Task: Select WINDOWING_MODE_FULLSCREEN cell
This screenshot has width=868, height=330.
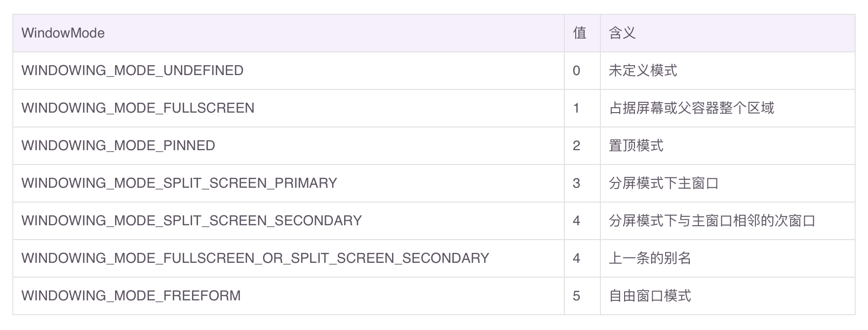Action: [288, 108]
